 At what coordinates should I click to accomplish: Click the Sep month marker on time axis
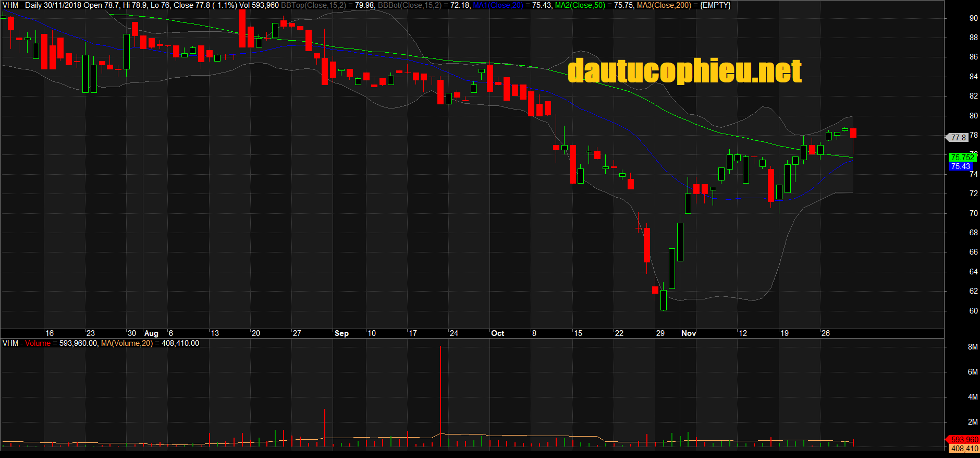pos(341,333)
